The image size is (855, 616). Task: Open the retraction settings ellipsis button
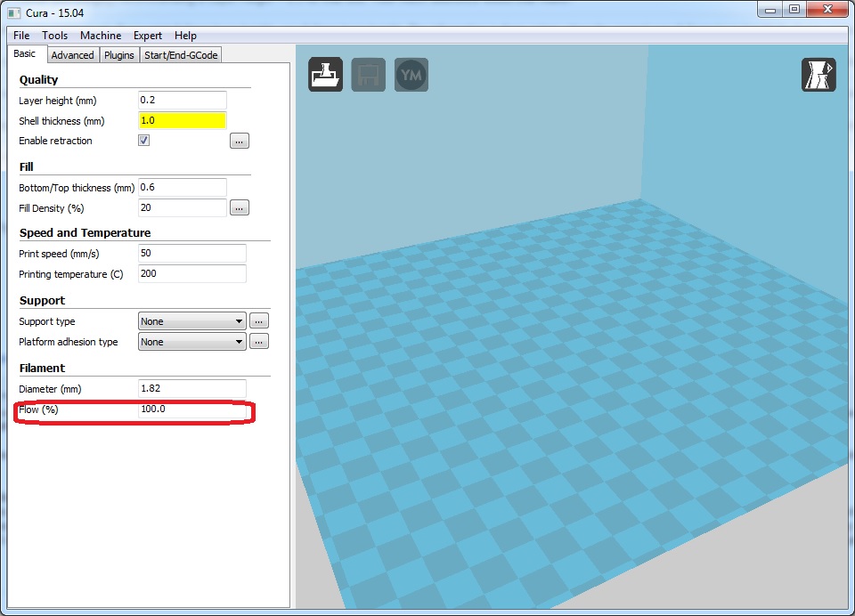coord(240,141)
